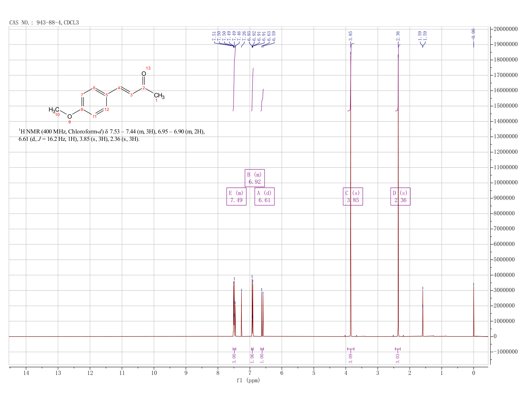Select multiplet box C (s) 3.85
The height and width of the screenshot is (411, 532).
353,197
